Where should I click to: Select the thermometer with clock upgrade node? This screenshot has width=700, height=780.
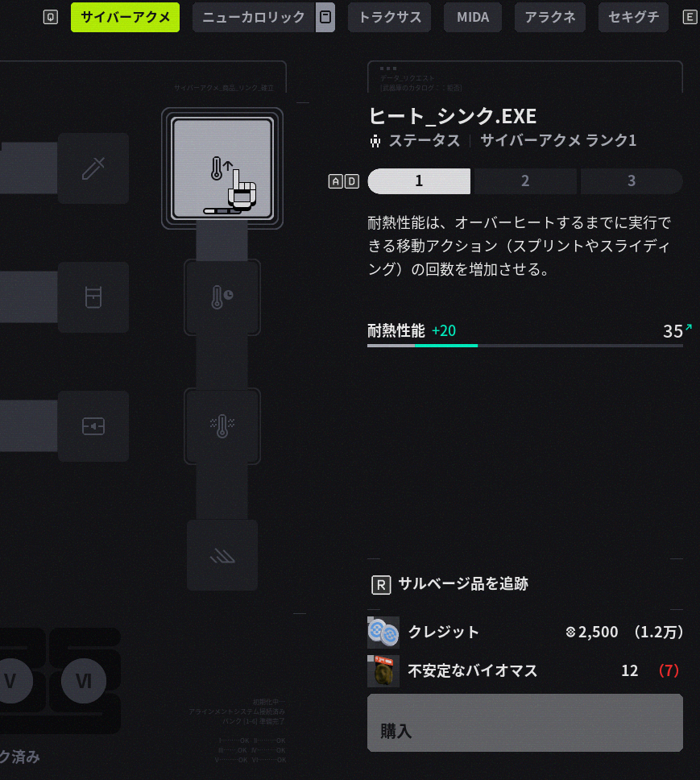[222, 297]
